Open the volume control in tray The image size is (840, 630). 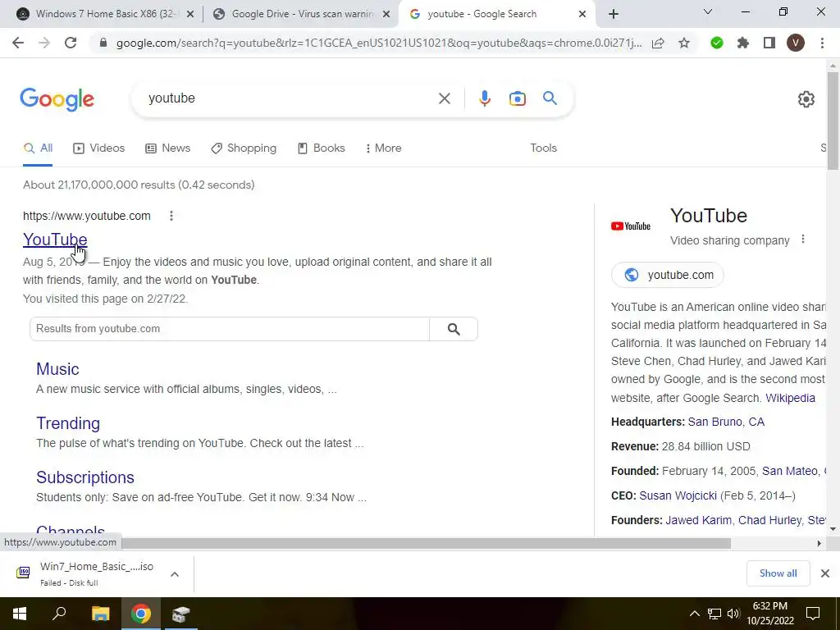(x=733, y=614)
